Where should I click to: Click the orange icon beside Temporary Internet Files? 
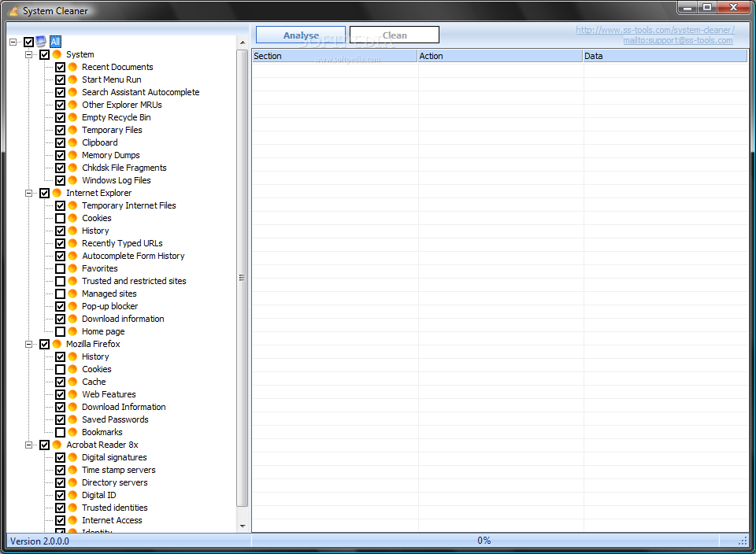(x=72, y=205)
